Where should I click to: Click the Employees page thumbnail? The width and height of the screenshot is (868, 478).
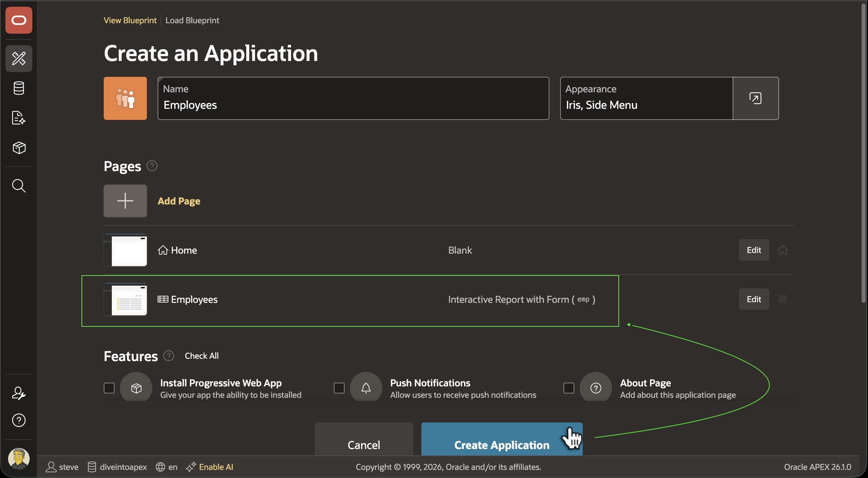(x=125, y=299)
